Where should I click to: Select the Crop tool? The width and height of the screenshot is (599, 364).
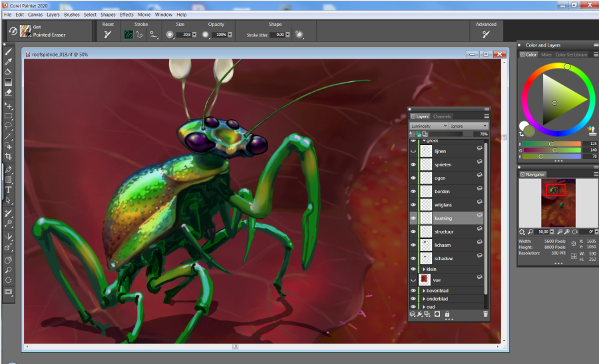click(x=8, y=156)
